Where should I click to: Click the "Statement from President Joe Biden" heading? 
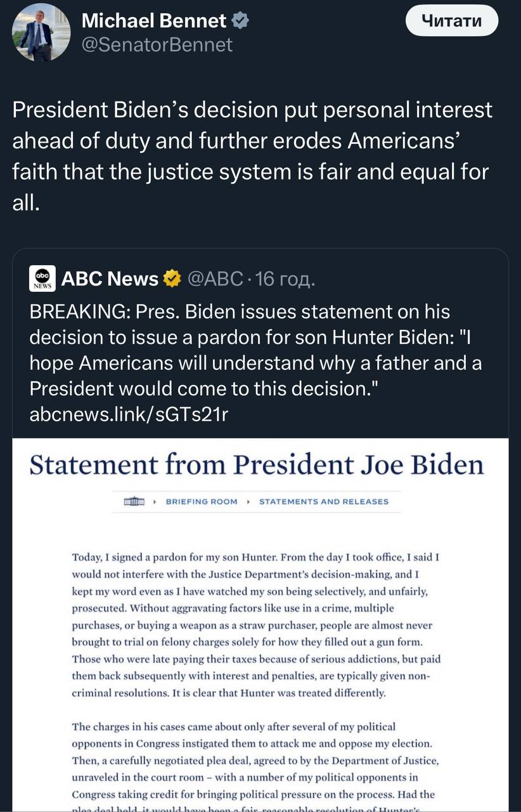coord(257,465)
